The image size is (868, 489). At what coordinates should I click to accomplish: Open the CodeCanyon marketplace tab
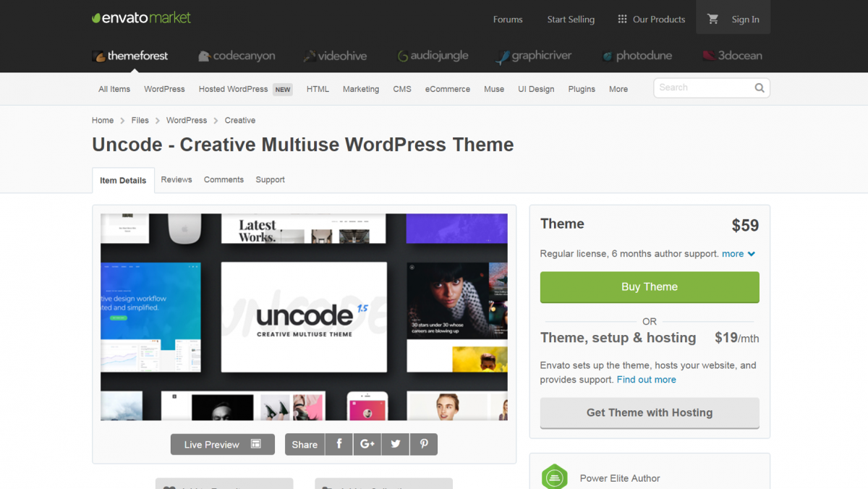[237, 56]
